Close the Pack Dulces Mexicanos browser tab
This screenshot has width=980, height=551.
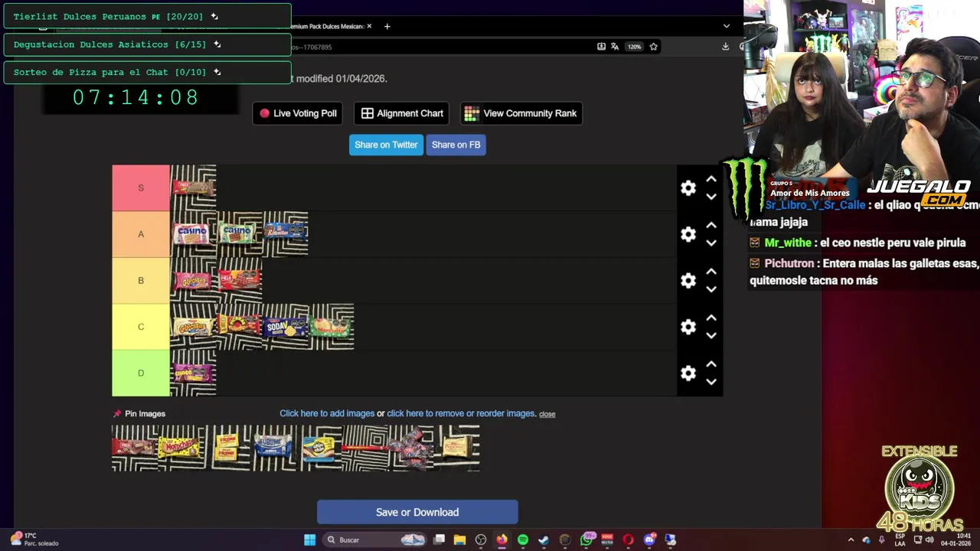[369, 26]
